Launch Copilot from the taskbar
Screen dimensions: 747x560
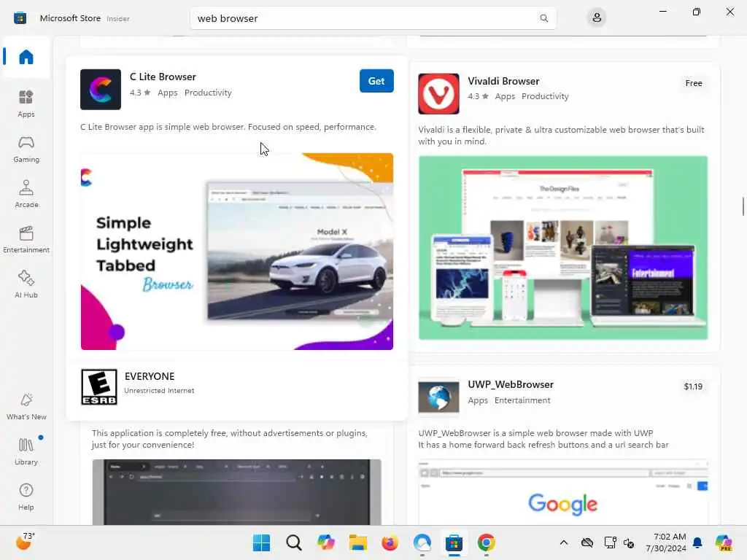point(326,542)
